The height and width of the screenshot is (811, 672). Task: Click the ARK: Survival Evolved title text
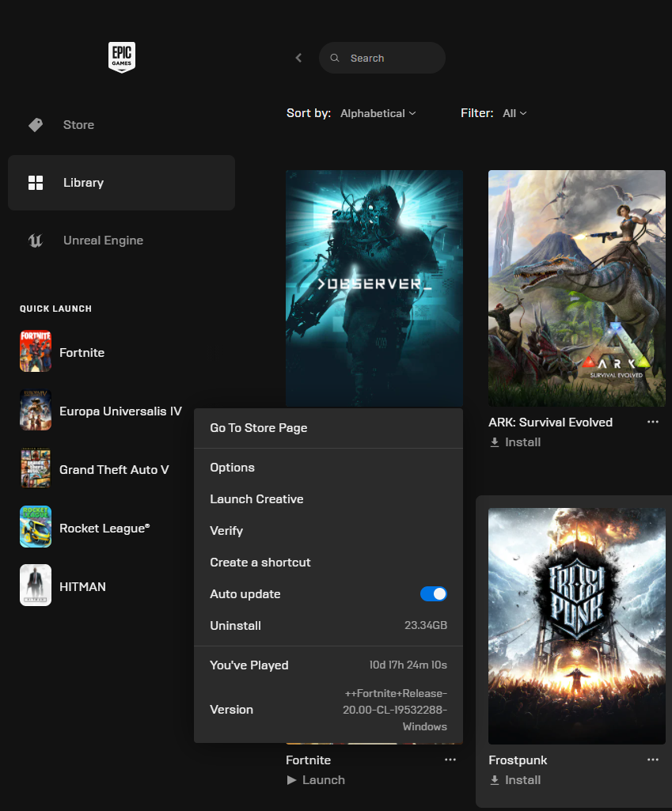point(550,423)
